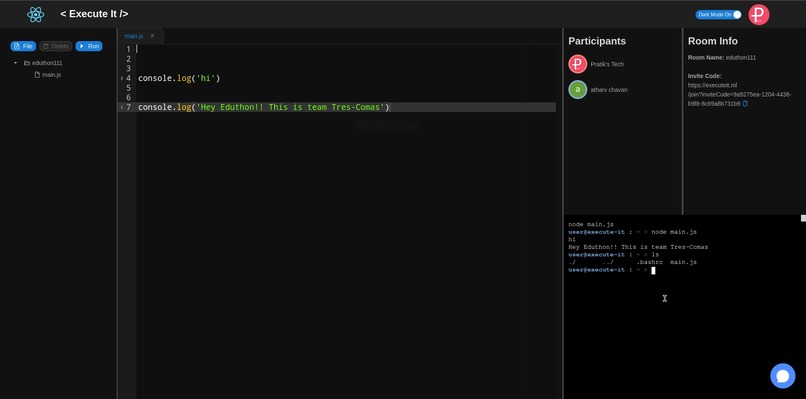Click the 'atharv chavan' name label

pyautogui.click(x=609, y=89)
